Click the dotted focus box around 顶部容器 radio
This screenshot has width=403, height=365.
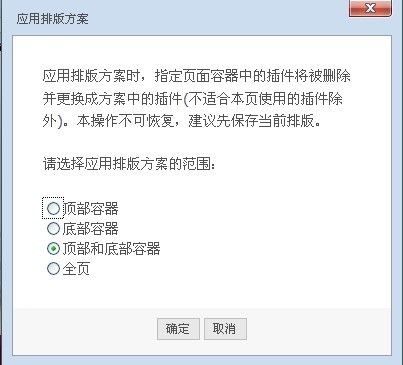(53, 208)
